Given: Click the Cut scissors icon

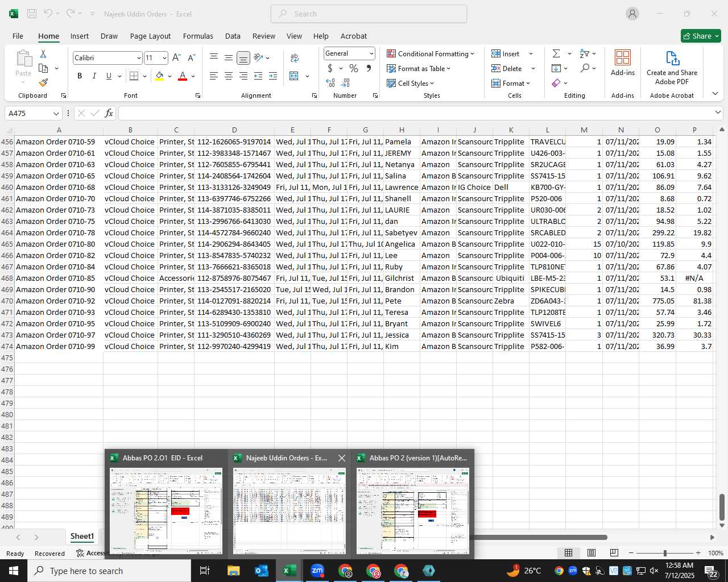Looking at the screenshot, I should (43, 53).
